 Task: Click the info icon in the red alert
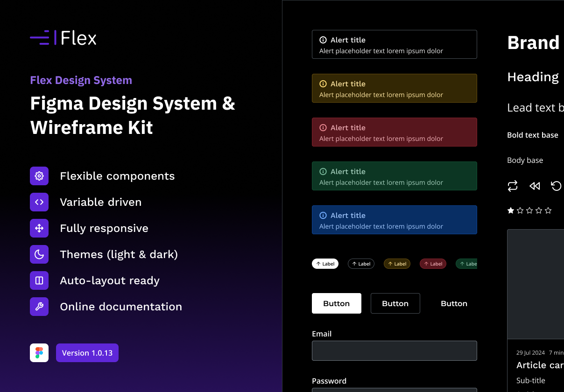(x=324, y=127)
